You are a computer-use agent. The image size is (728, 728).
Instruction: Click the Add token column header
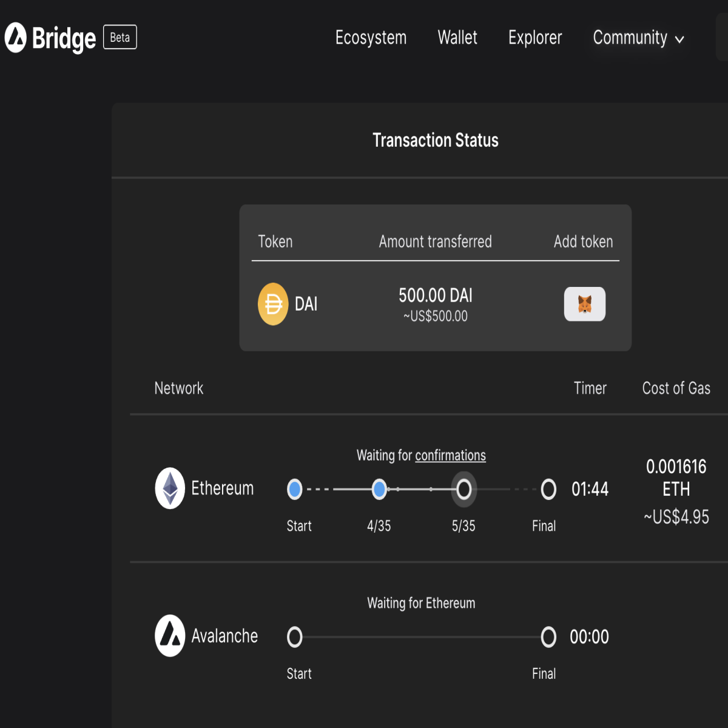click(x=584, y=241)
